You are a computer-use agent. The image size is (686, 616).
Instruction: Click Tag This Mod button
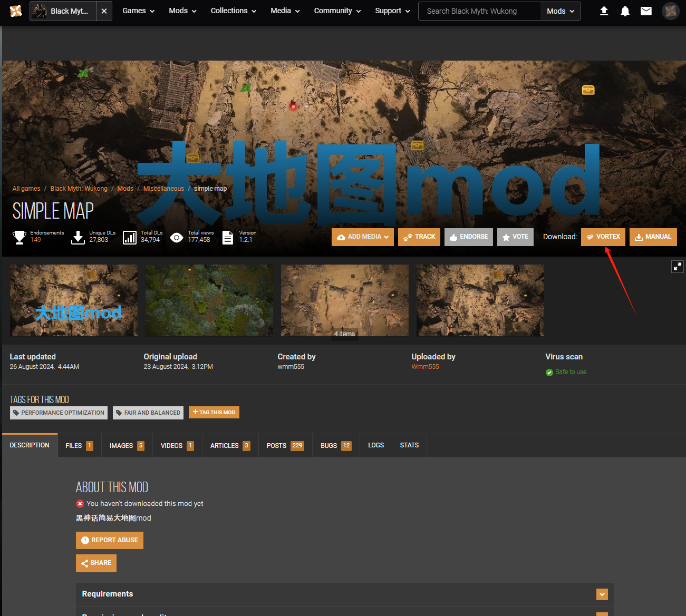(x=214, y=412)
